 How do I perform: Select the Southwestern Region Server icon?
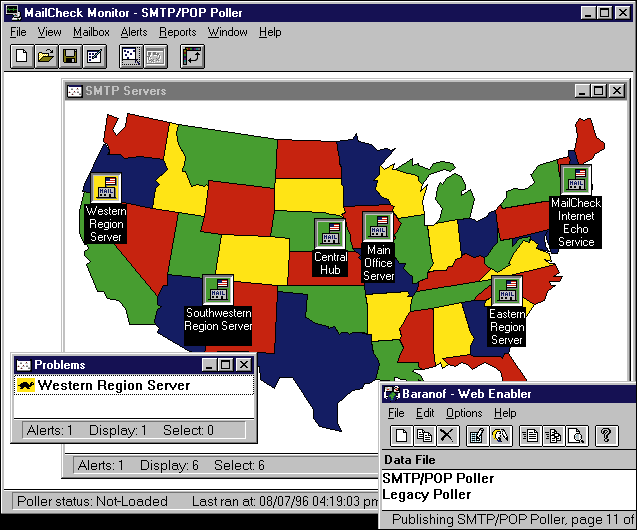click(x=218, y=290)
